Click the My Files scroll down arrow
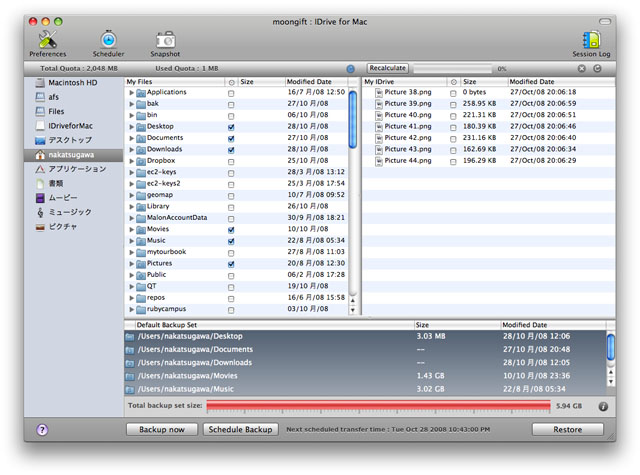 [x=353, y=310]
